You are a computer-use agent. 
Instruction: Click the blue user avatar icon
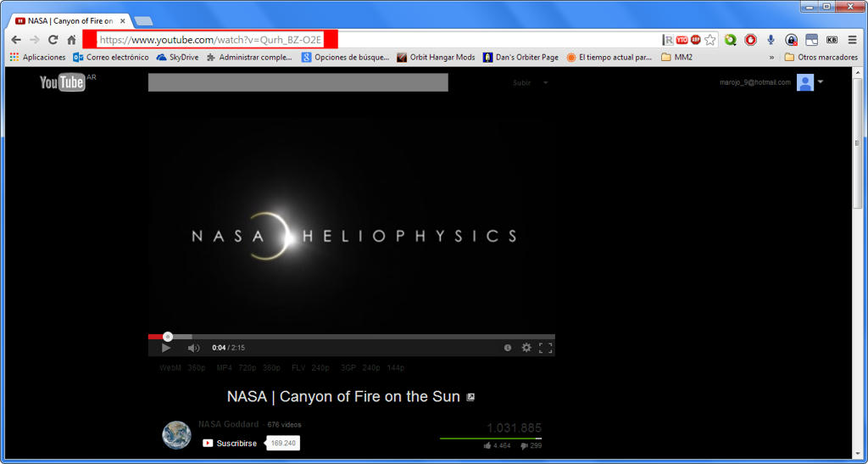click(x=805, y=82)
